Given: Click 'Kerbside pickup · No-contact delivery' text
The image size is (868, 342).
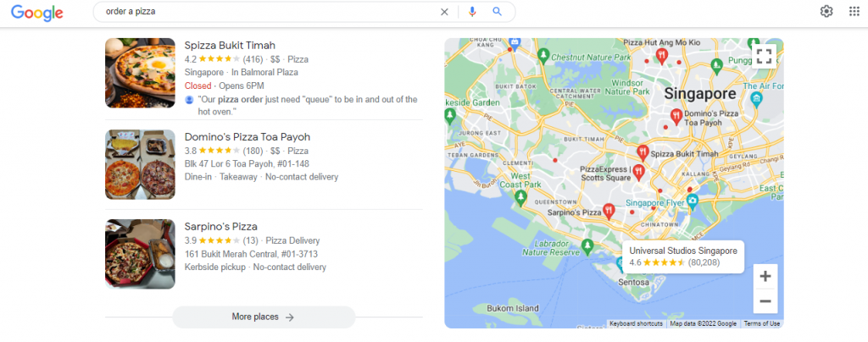Looking at the screenshot, I should 255,268.
